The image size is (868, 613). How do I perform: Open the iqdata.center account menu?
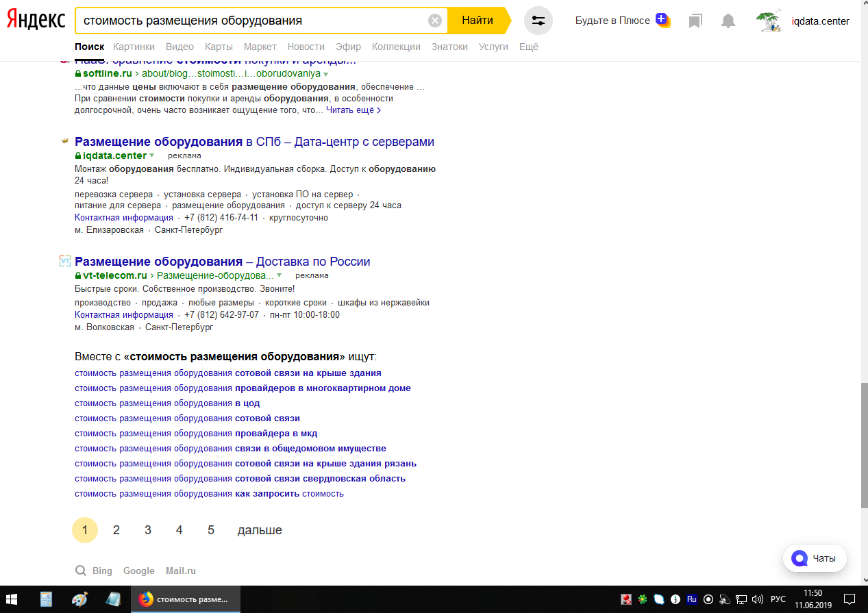tap(820, 21)
